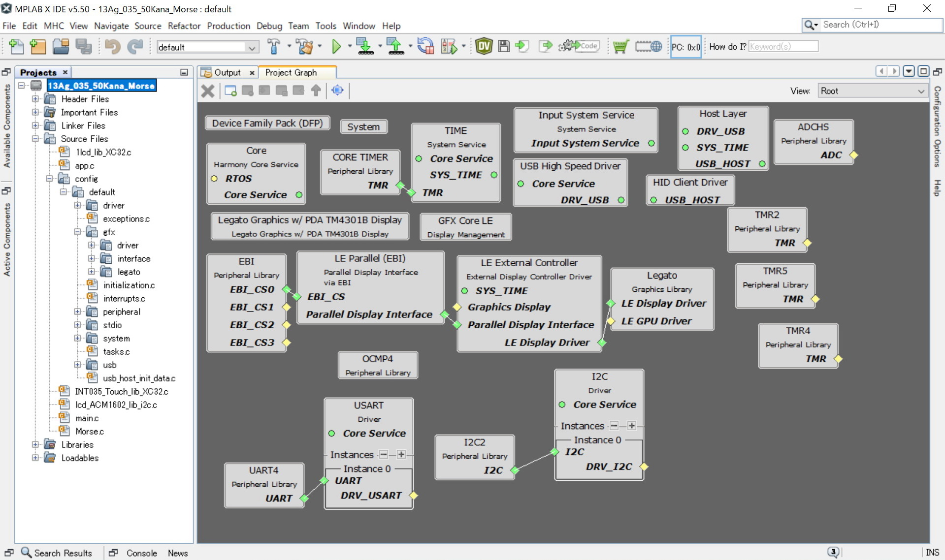Image resolution: width=945 pixels, height=560 pixels.
Task: Click the Clean and Build icon
Action: (x=305, y=47)
